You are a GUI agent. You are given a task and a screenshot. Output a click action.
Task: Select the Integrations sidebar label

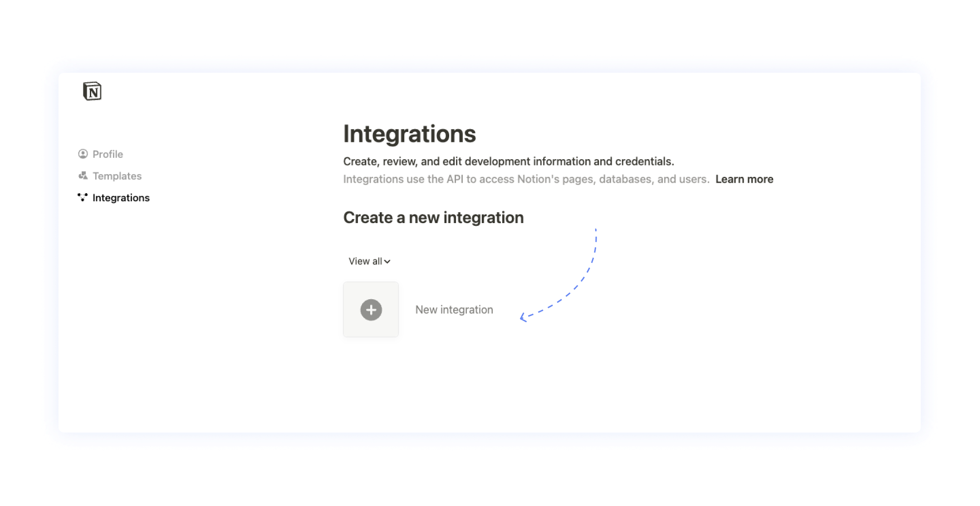tap(121, 198)
